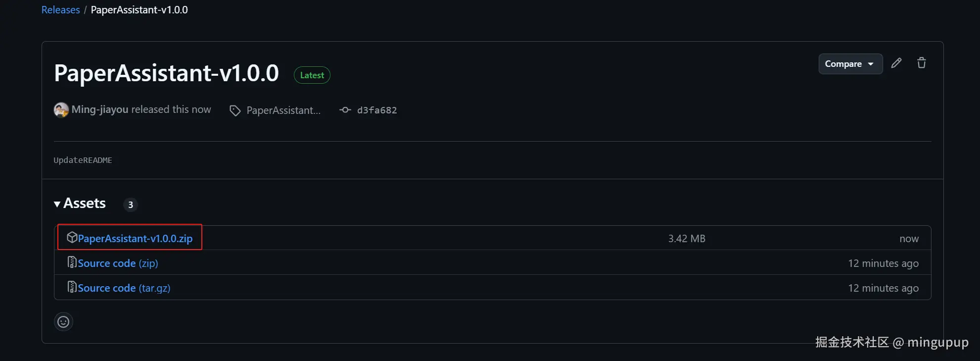Go back to Releases breadcrumb

click(x=60, y=10)
